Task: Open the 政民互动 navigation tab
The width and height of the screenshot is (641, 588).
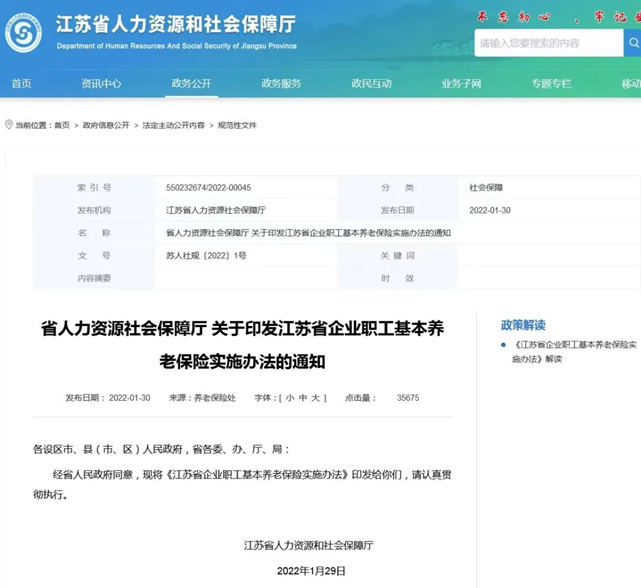Action: coord(371,84)
